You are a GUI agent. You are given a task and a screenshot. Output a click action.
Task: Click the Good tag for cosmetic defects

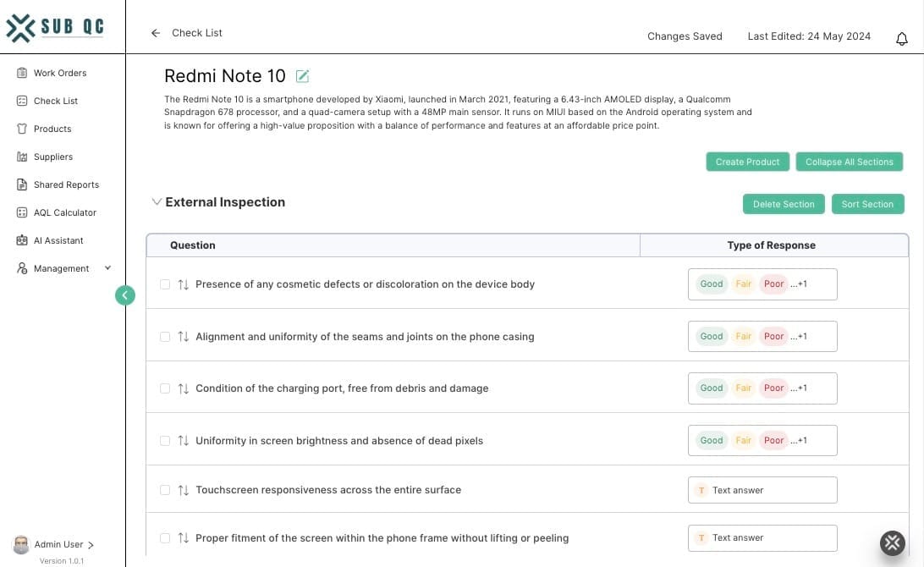tap(712, 284)
